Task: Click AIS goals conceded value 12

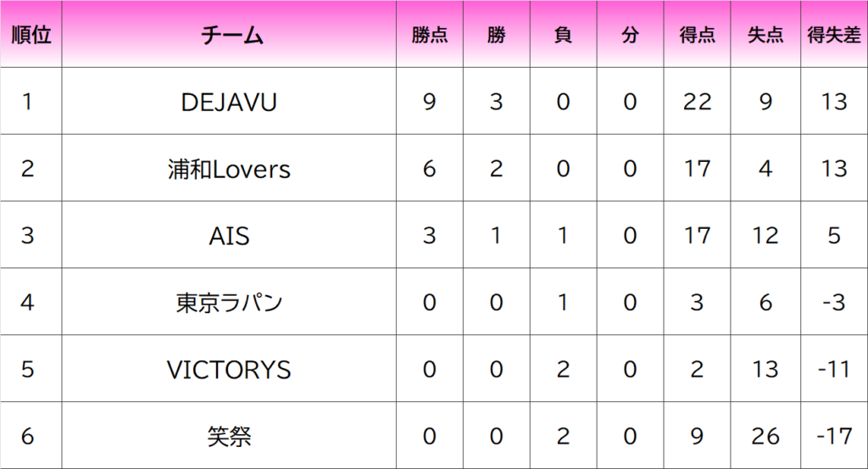Action: point(765,235)
